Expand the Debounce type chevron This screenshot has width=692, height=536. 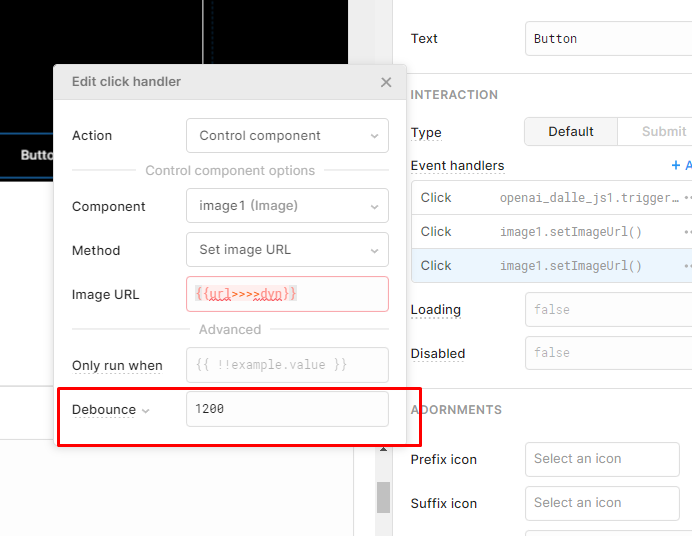(x=146, y=411)
